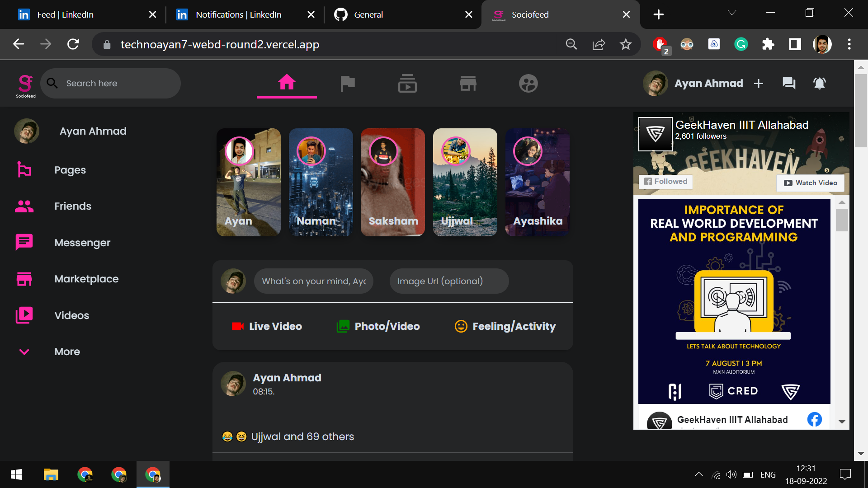
Task: Open Chrome three-dot menu
Action: click(x=849, y=44)
